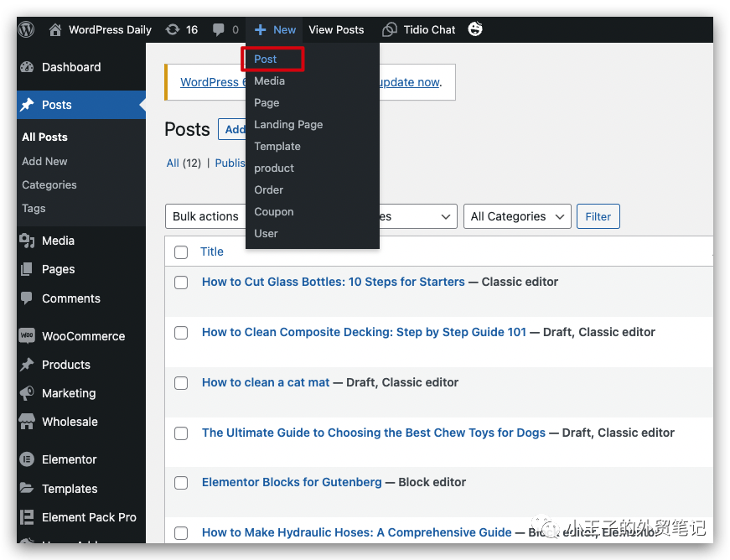Click the WooCommerce woo icon
This screenshot has width=730, height=560.
pyautogui.click(x=27, y=335)
